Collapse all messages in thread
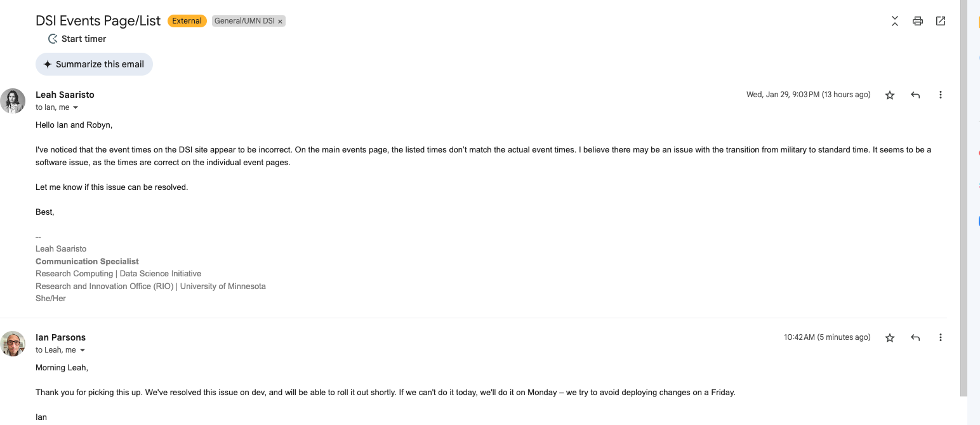Screen dimensions: 980x425 click(x=894, y=21)
